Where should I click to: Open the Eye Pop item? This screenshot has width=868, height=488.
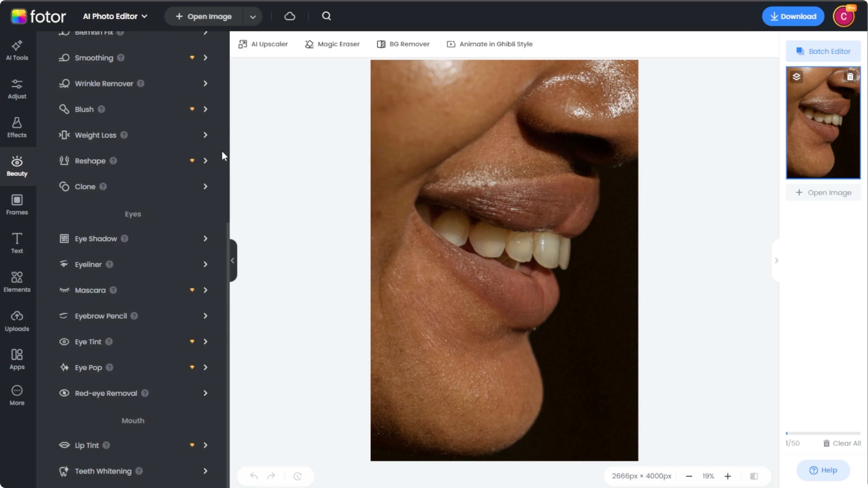point(133,368)
